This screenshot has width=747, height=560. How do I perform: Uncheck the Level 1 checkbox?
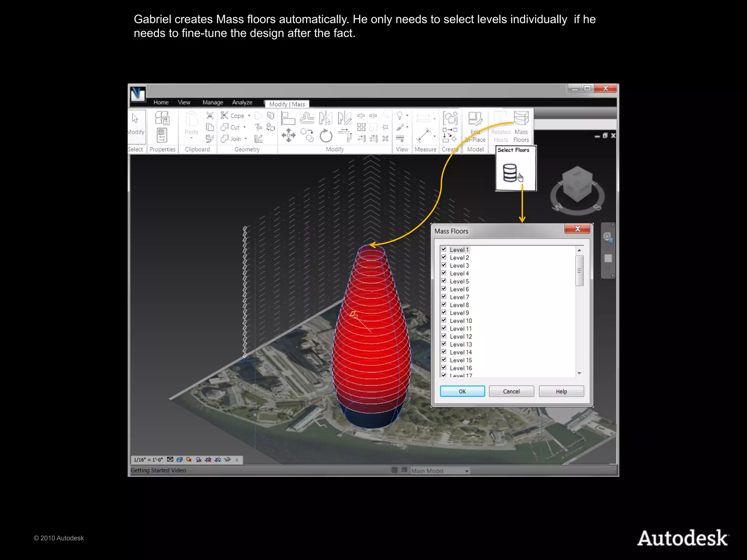click(x=444, y=249)
